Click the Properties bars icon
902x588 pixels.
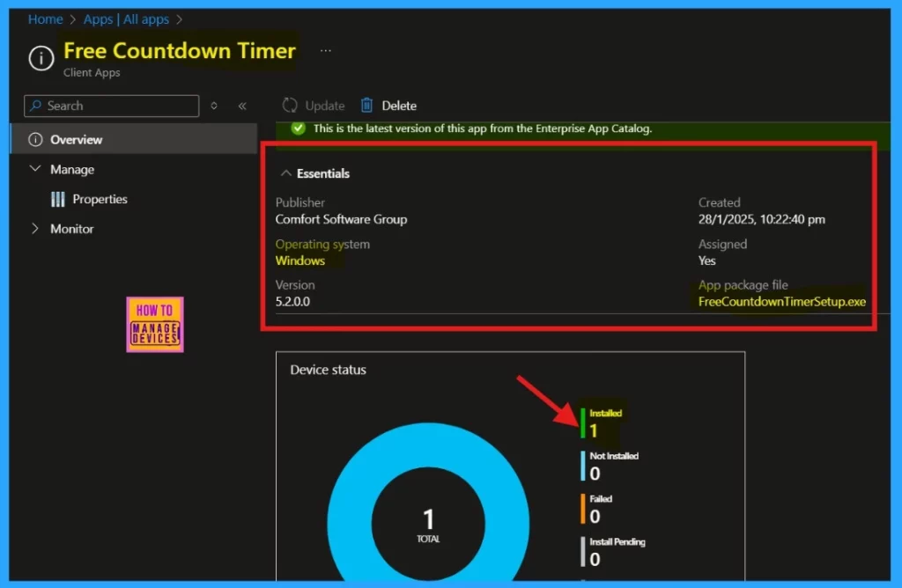(57, 200)
